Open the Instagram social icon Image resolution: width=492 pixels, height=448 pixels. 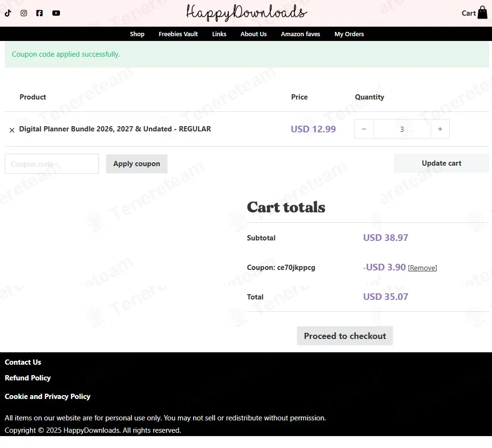point(23,13)
